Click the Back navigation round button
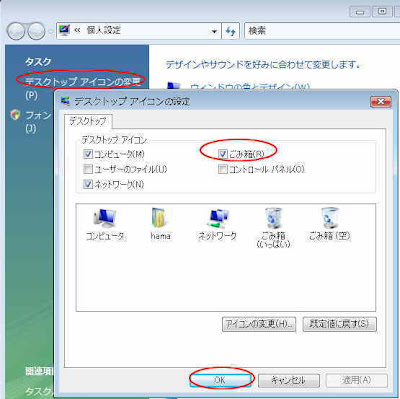Viewport: 400px width, 399px height. pos(15,31)
